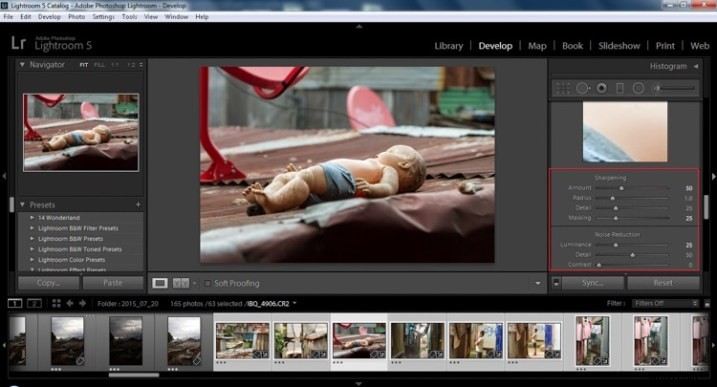Enable the Soft Proofing checkbox

pos(207,283)
